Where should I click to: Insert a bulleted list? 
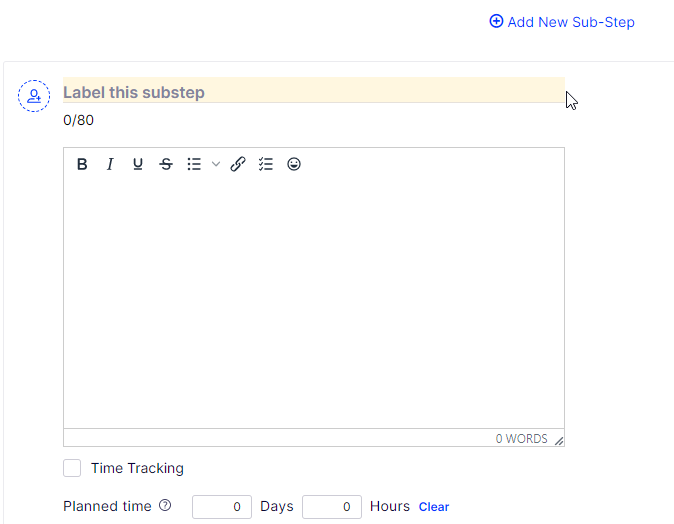pos(194,164)
